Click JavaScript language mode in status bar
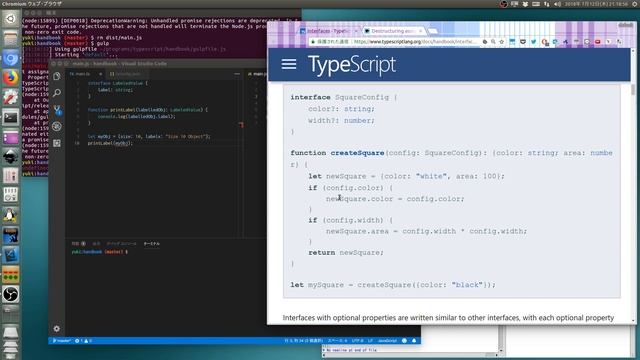This screenshot has height=360, width=640. (x=387, y=340)
